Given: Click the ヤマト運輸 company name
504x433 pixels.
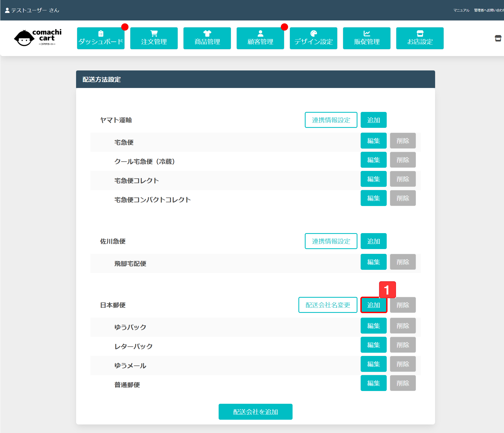Looking at the screenshot, I should [116, 120].
